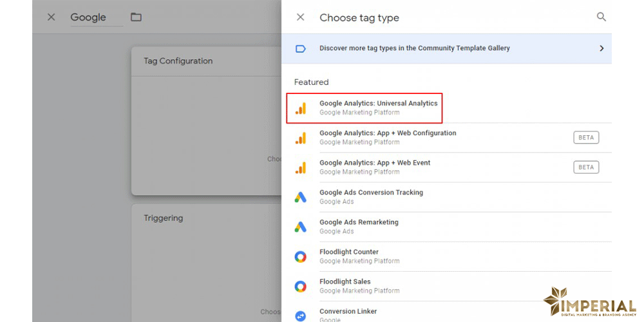Click the search icon in tag type panel

click(601, 17)
